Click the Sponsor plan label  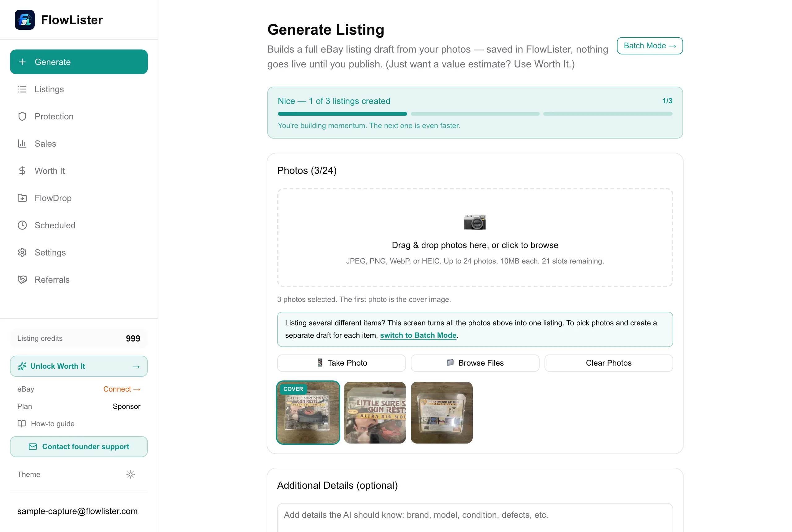point(127,406)
